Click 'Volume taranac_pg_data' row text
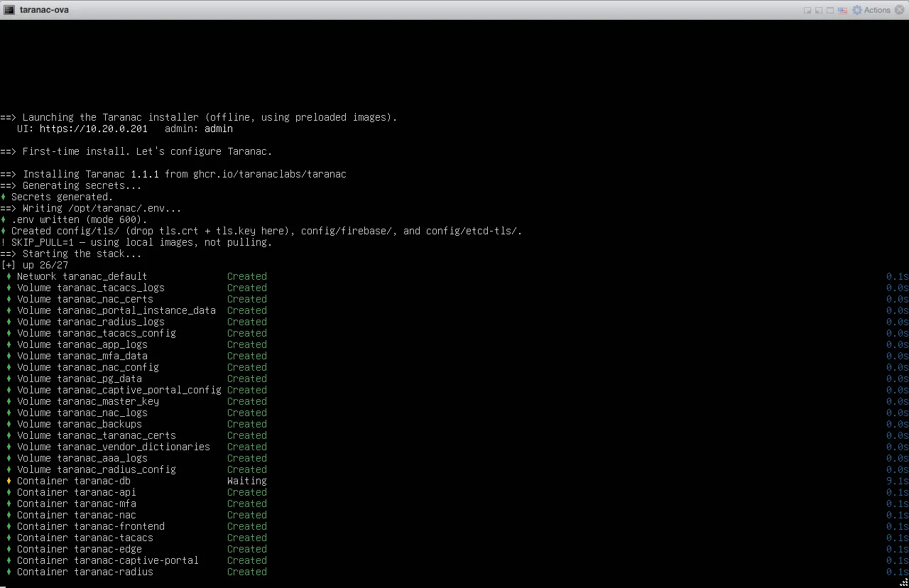Image resolution: width=909 pixels, height=588 pixels. [x=80, y=379]
